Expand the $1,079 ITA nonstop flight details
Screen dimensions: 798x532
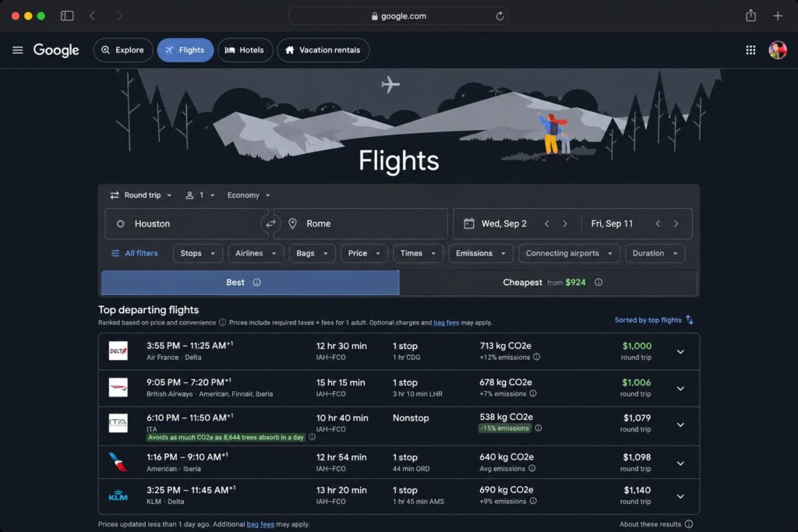pos(680,425)
